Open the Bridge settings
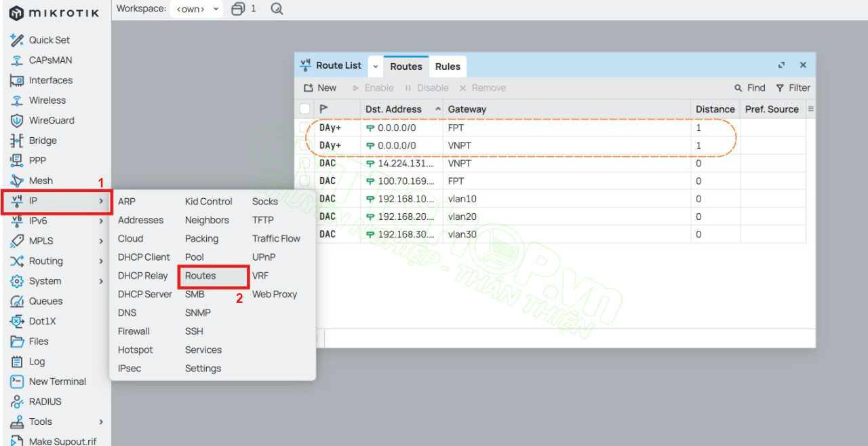Image resolution: width=868 pixels, height=446 pixels. click(43, 140)
